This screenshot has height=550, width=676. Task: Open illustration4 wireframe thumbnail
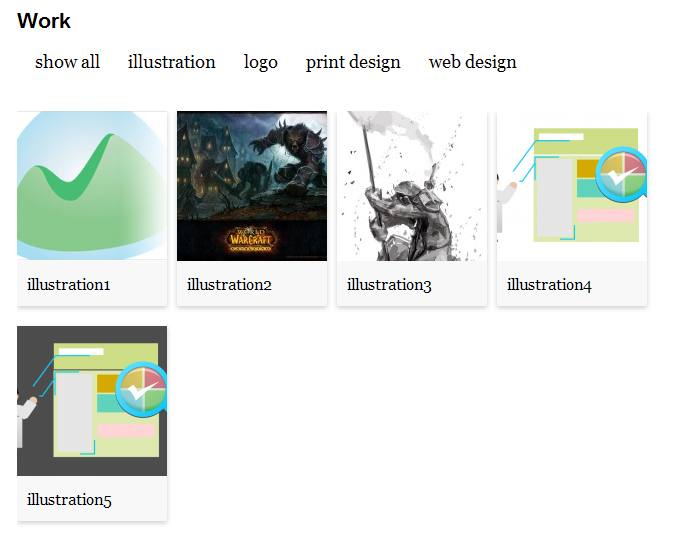coord(572,186)
